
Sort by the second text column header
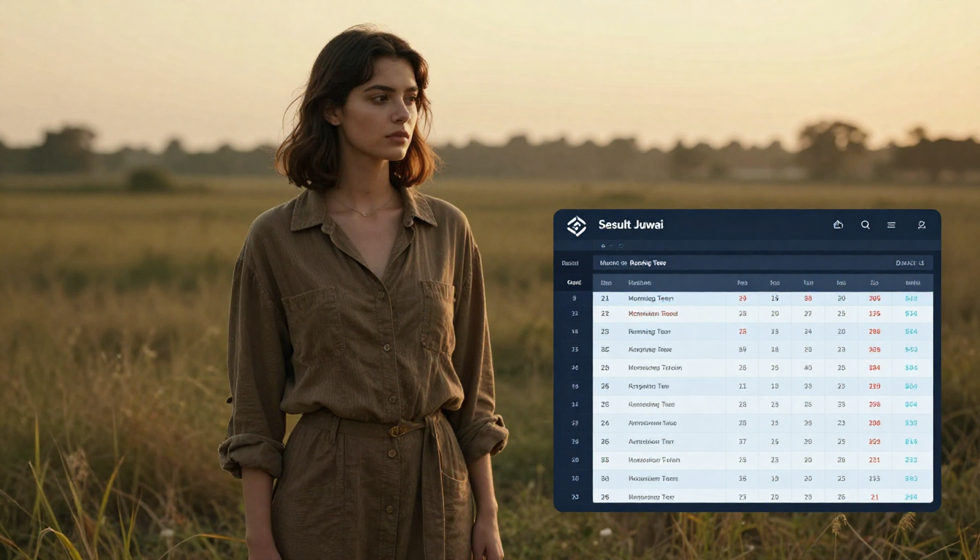639,282
